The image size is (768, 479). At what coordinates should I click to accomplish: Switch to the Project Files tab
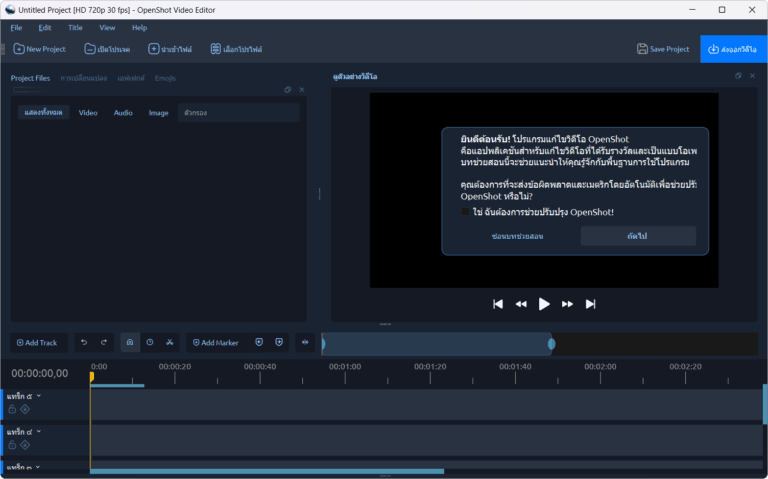point(30,78)
